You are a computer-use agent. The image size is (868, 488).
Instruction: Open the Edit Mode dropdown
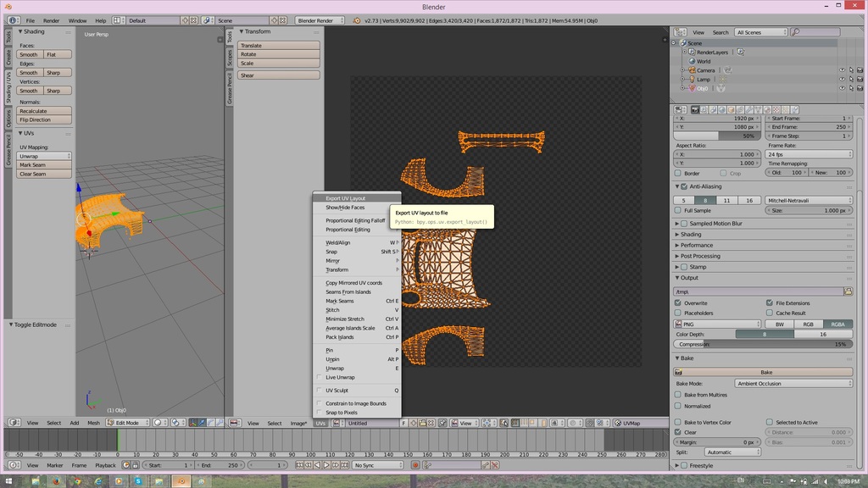coord(127,423)
